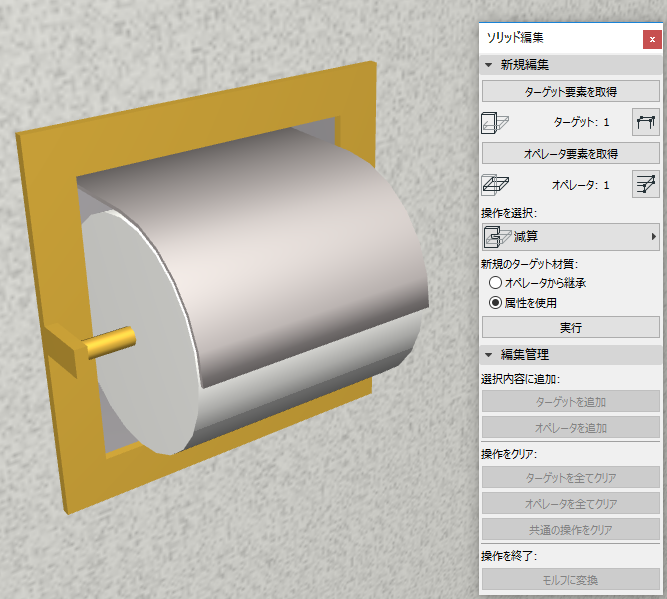Click the operator element icon beside オペレータ: 1
Viewport: 667px width, 599px height.
[495, 185]
